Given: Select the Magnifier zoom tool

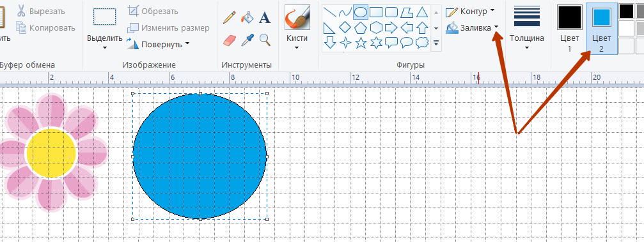Looking at the screenshot, I should click(x=265, y=40).
